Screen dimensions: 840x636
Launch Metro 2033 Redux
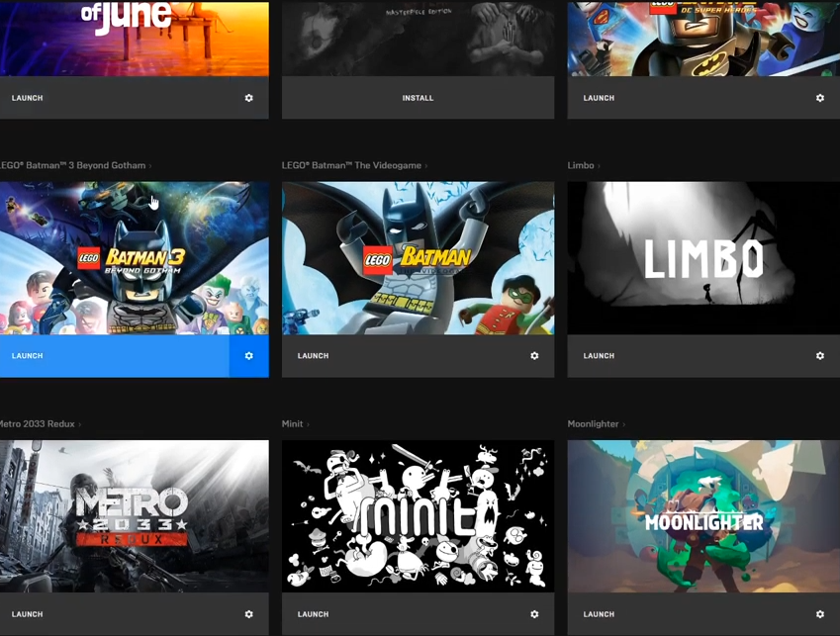(28, 614)
